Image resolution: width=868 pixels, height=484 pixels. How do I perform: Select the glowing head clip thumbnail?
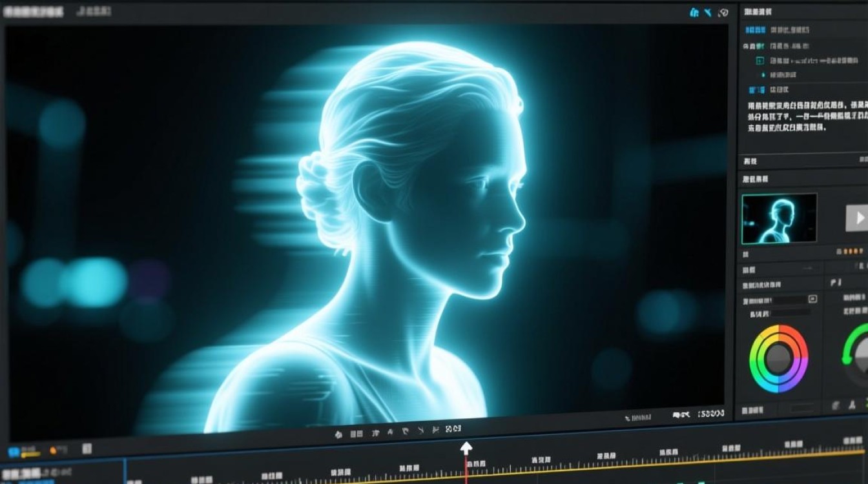780,219
